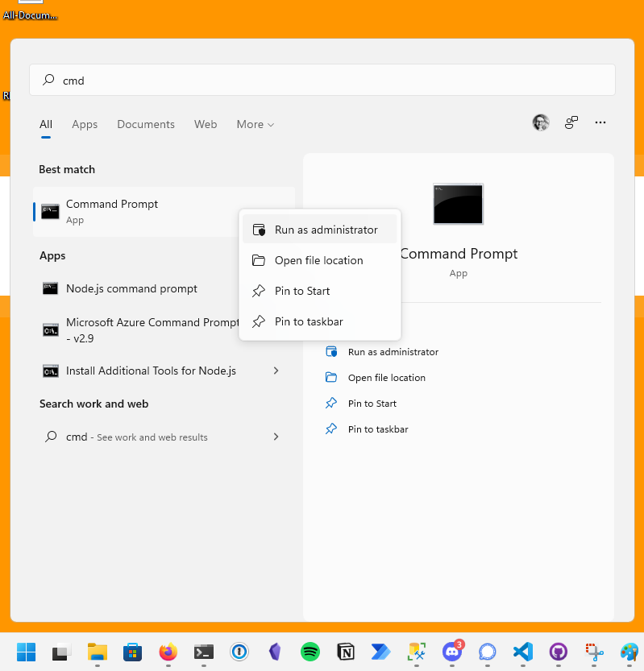Select Run as administrator in context menu
The image size is (644, 671).
(326, 230)
